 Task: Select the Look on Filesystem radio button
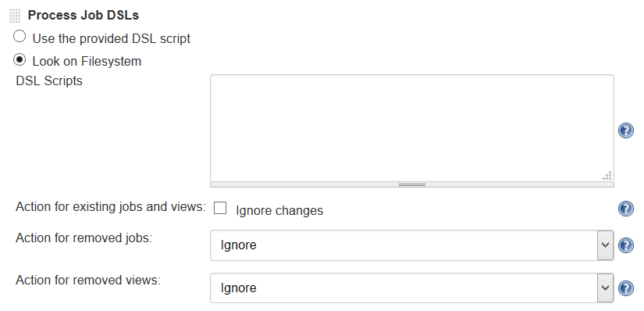tap(20, 59)
